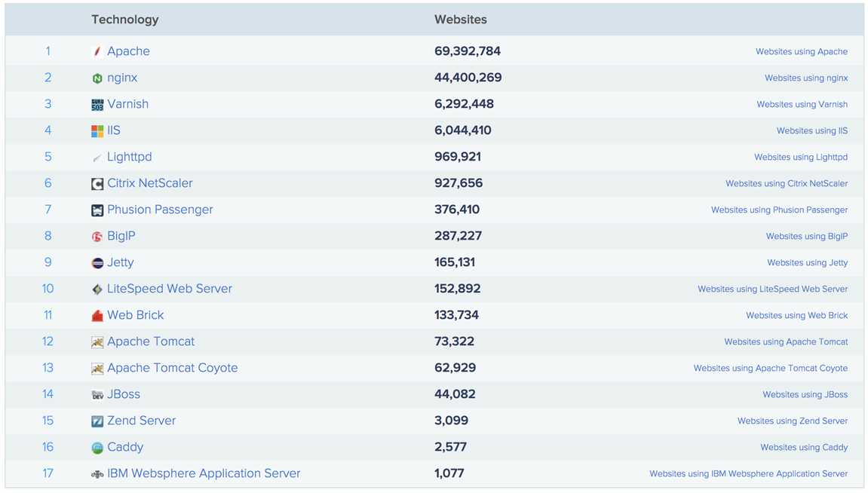Open the nginx technology link

click(122, 78)
